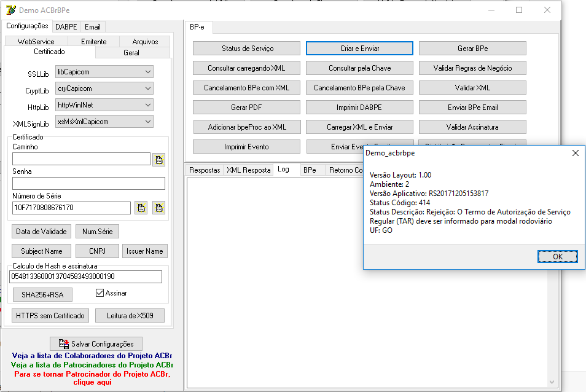Click OK in the Demo_acbrbpe dialog
The image size is (586, 392).
(x=558, y=256)
